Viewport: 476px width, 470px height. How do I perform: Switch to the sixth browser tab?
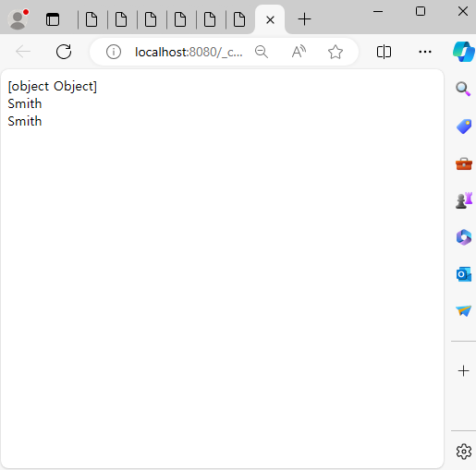point(239,19)
